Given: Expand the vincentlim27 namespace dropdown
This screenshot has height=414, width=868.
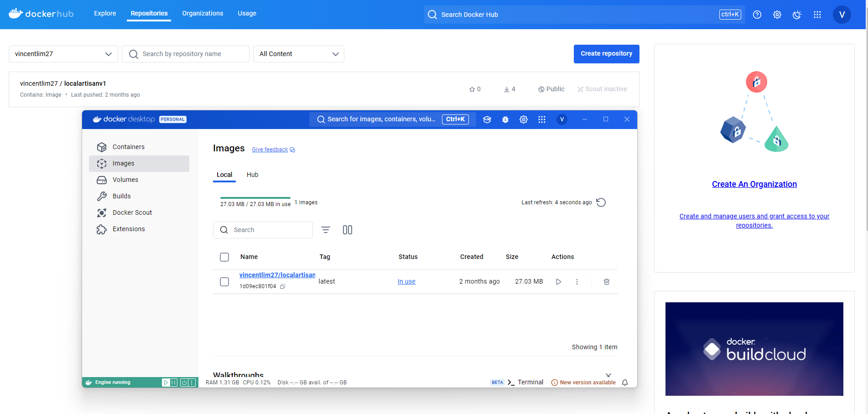Looking at the screenshot, I should coord(63,54).
